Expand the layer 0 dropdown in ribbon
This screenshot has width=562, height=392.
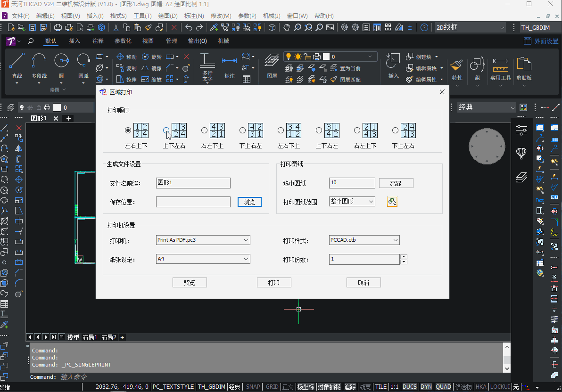tap(370, 57)
